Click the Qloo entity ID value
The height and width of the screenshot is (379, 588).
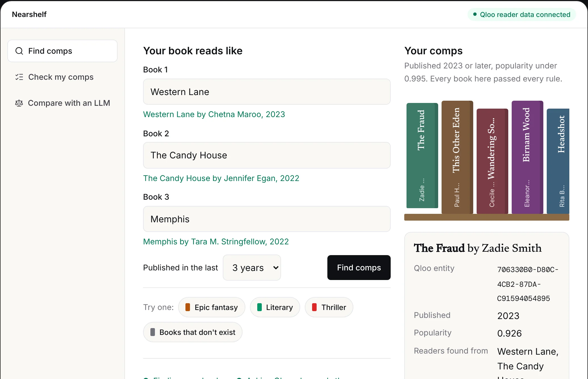click(x=528, y=284)
